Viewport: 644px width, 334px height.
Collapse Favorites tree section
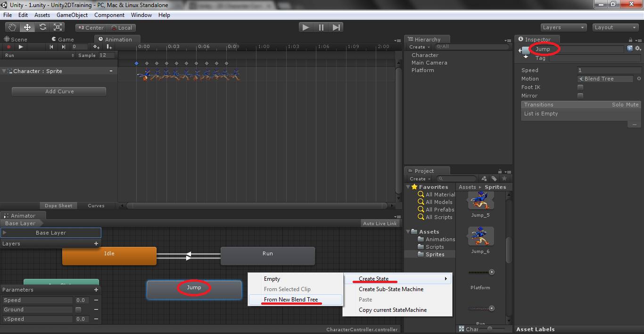click(x=408, y=187)
